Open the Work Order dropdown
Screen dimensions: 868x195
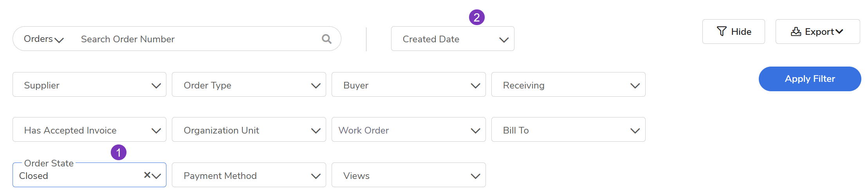(x=408, y=130)
